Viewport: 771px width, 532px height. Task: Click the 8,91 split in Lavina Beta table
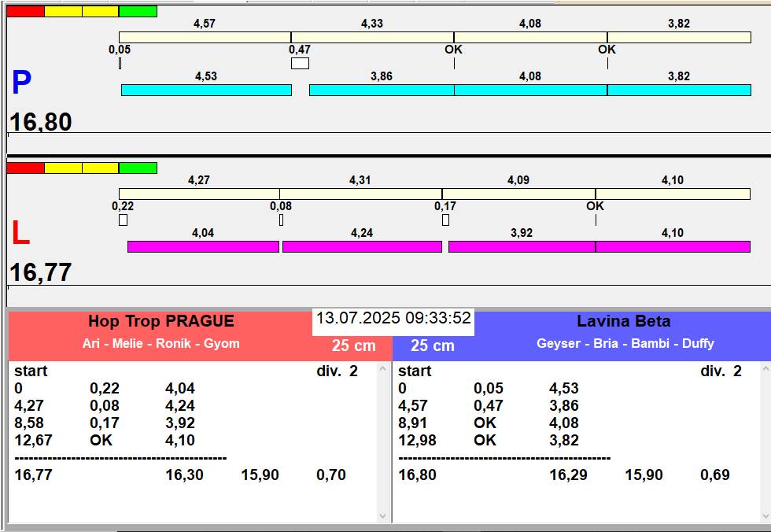coord(412,423)
